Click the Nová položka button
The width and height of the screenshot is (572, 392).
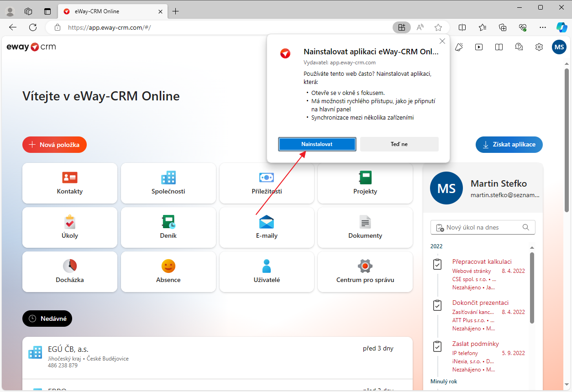click(54, 145)
